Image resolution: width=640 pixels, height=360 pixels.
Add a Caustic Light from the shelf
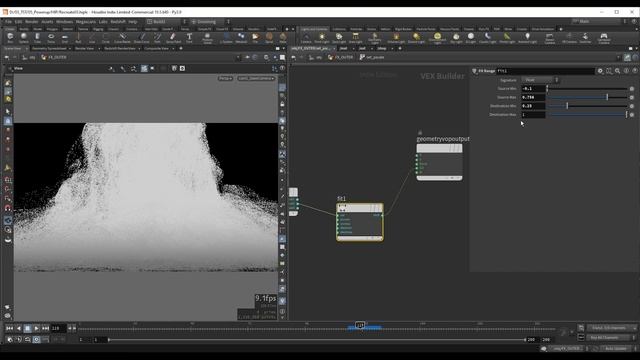487,38
